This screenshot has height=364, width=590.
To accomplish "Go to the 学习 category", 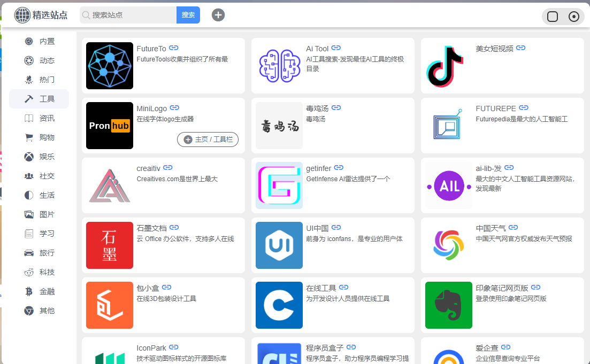I will [x=39, y=234].
